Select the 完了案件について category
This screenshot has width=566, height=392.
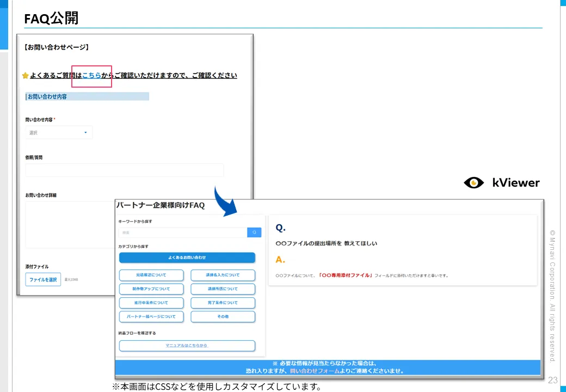click(223, 303)
